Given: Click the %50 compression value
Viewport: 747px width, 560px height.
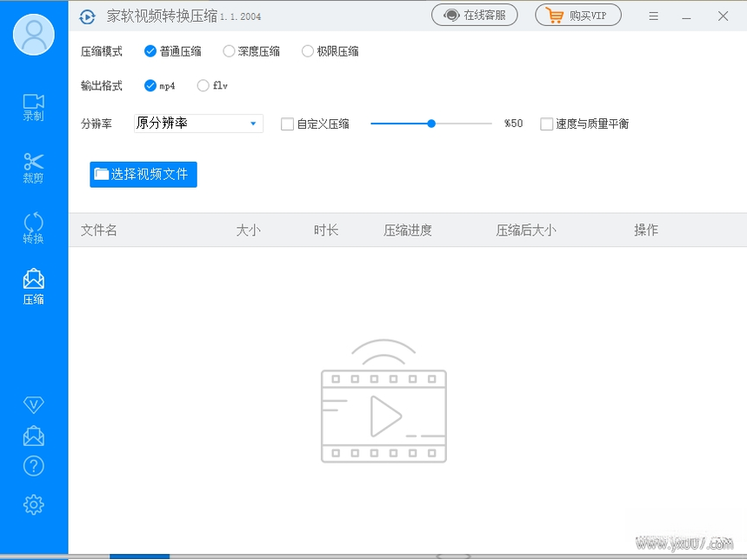Looking at the screenshot, I should (514, 123).
